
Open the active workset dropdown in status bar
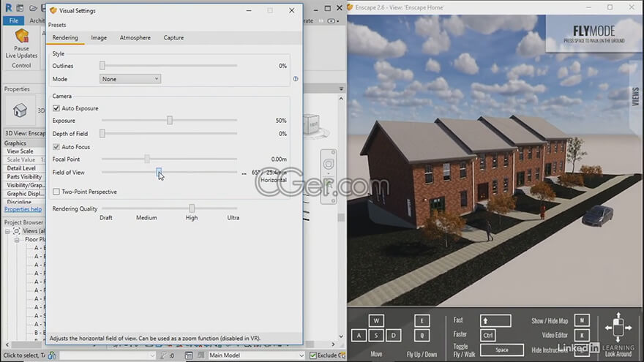(108, 355)
